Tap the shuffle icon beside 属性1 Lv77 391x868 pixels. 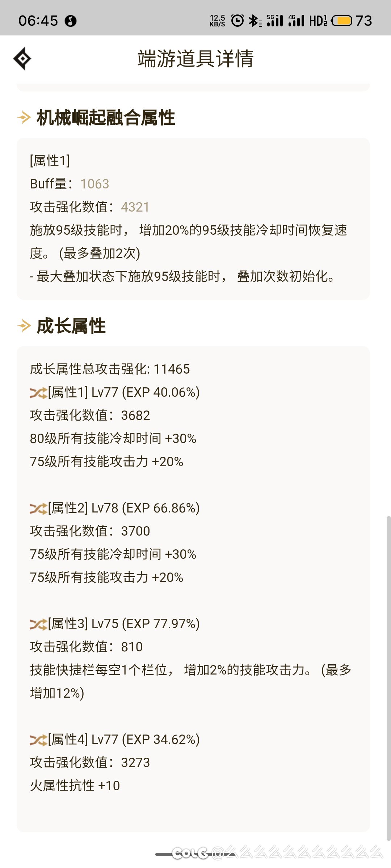tap(38, 393)
